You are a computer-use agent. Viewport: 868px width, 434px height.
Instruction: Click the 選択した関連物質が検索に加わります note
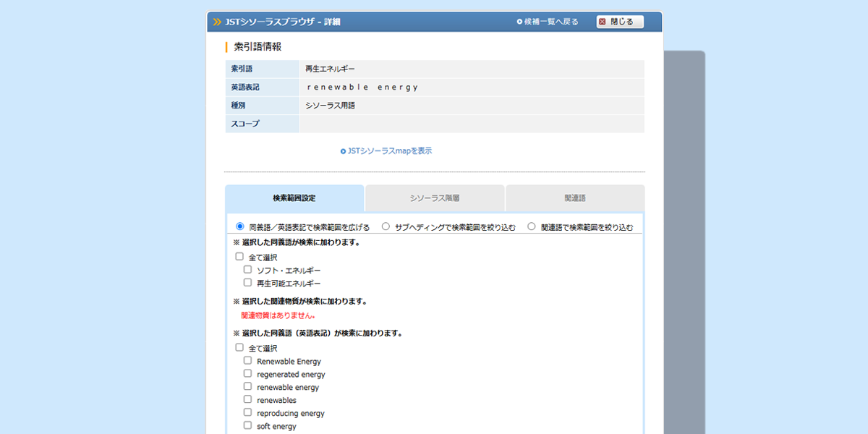pyautogui.click(x=300, y=301)
